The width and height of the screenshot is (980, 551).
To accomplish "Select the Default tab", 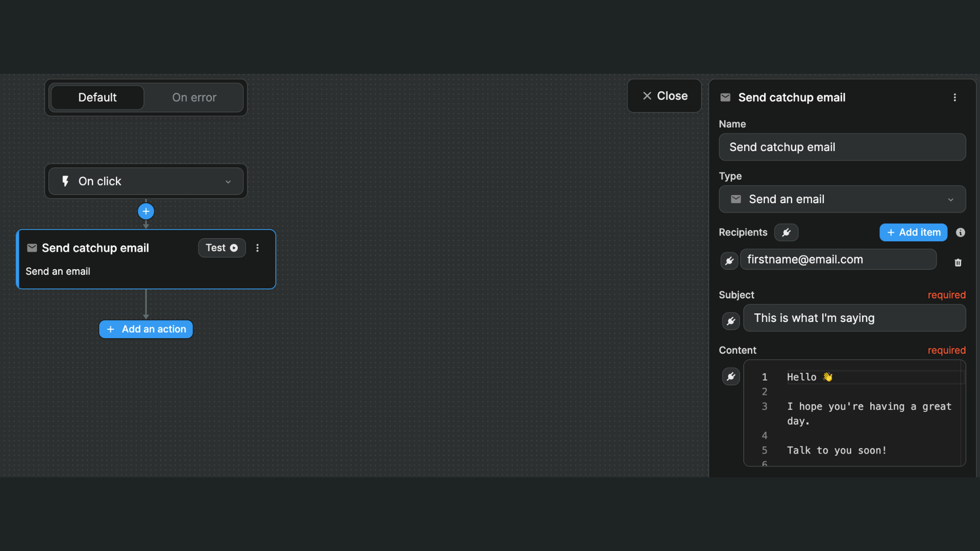I will click(x=97, y=97).
